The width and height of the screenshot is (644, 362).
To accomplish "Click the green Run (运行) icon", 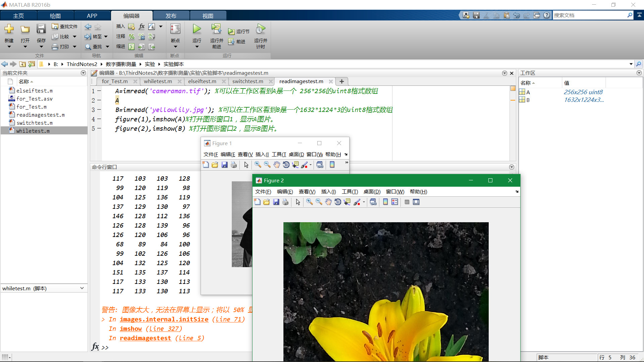I will [197, 29].
